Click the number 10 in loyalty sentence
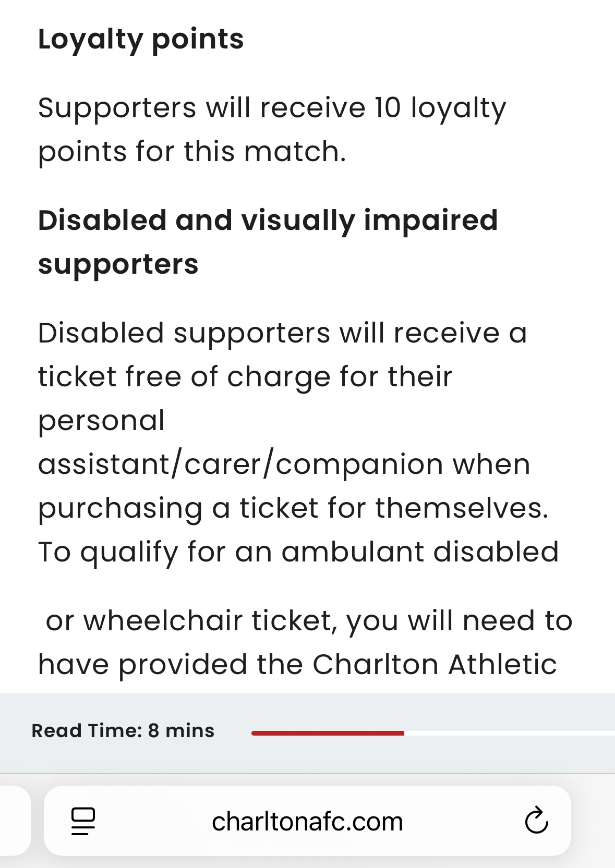This screenshot has width=615, height=868. 388,107
